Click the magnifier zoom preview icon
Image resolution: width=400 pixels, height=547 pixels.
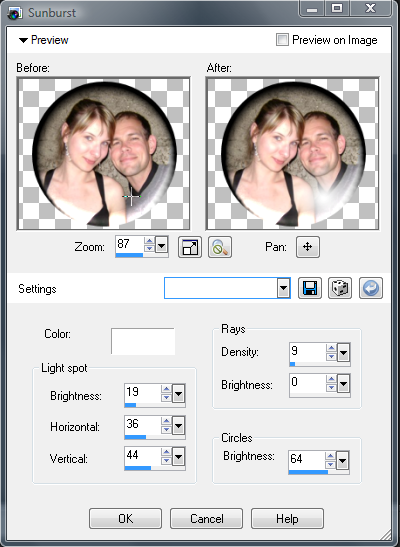click(x=220, y=247)
